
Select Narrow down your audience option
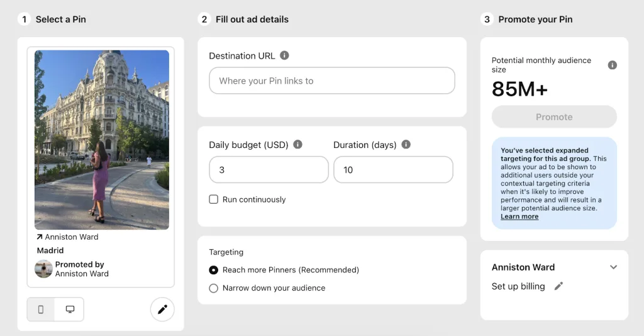(214, 288)
